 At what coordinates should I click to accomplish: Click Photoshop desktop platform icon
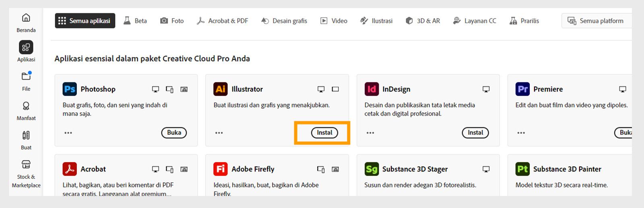click(x=155, y=89)
